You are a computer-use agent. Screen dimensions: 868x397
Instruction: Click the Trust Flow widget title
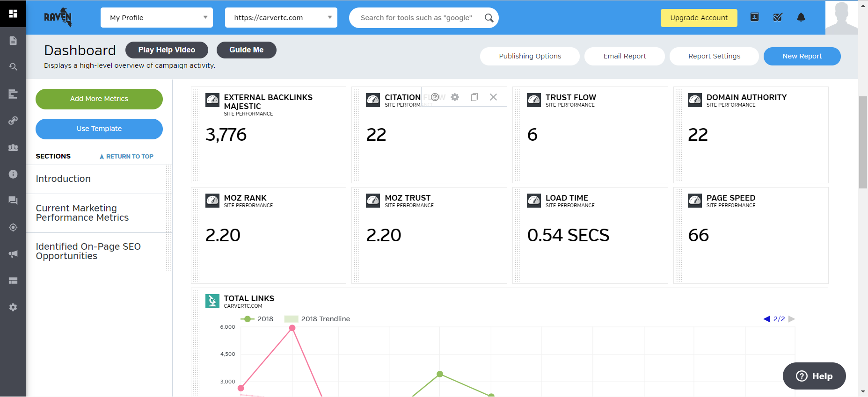[x=571, y=97]
